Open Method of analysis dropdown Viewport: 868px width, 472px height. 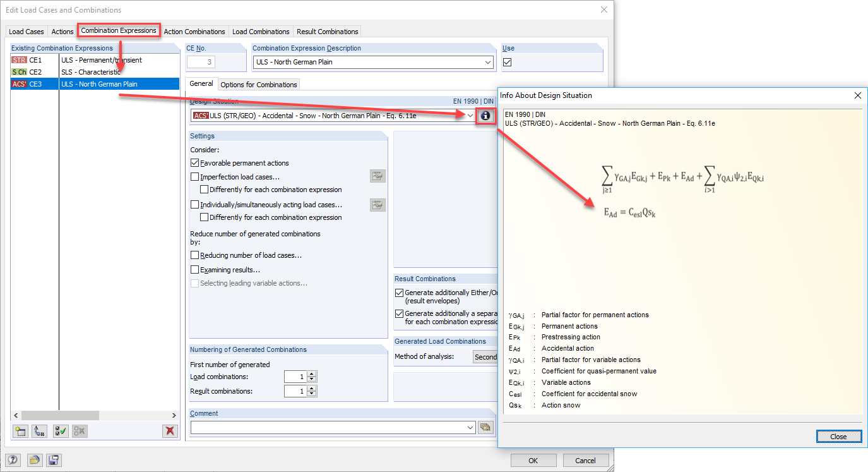pos(485,357)
